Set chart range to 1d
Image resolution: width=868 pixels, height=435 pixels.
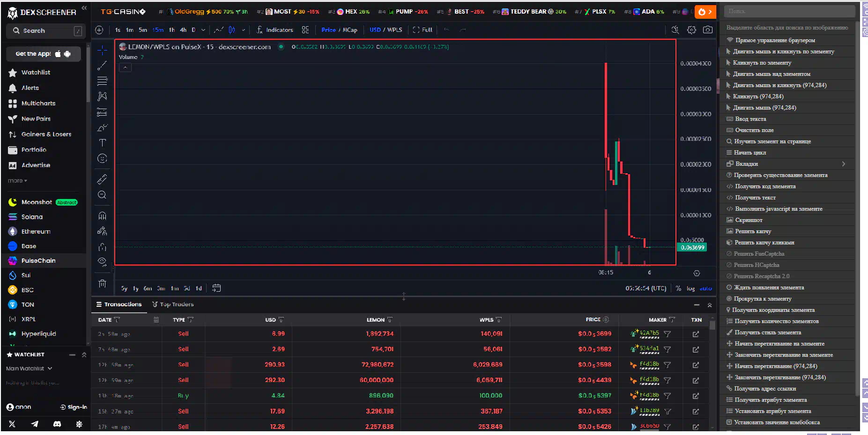pyautogui.click(x=199, y=288)
